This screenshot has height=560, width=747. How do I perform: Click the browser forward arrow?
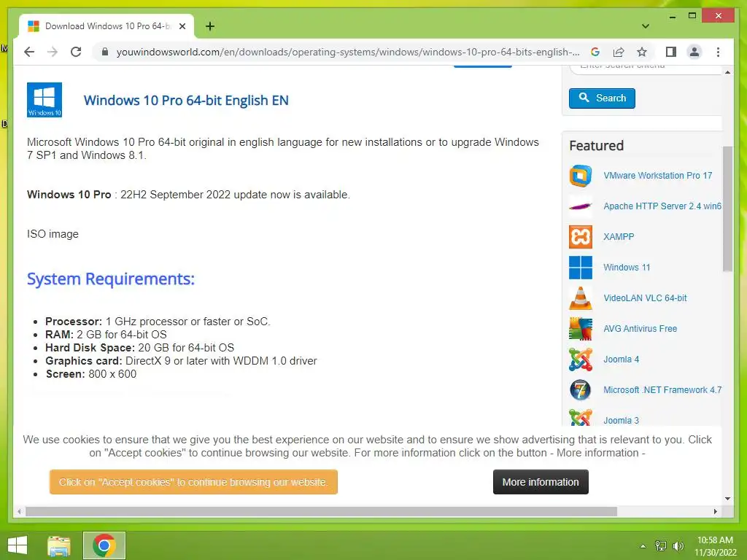point(53,52)
